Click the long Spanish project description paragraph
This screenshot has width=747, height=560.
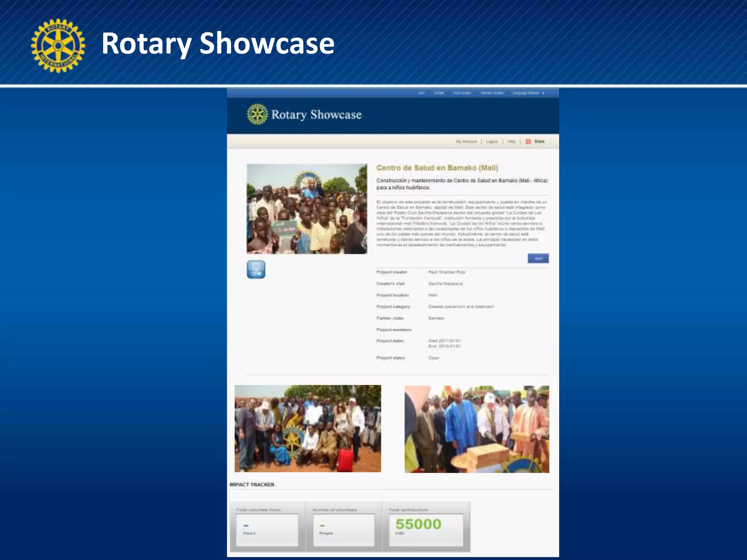[462, 223]
